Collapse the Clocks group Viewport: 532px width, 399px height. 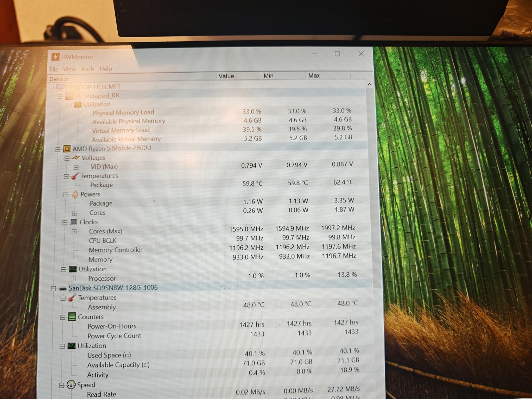tap(65, 223)
